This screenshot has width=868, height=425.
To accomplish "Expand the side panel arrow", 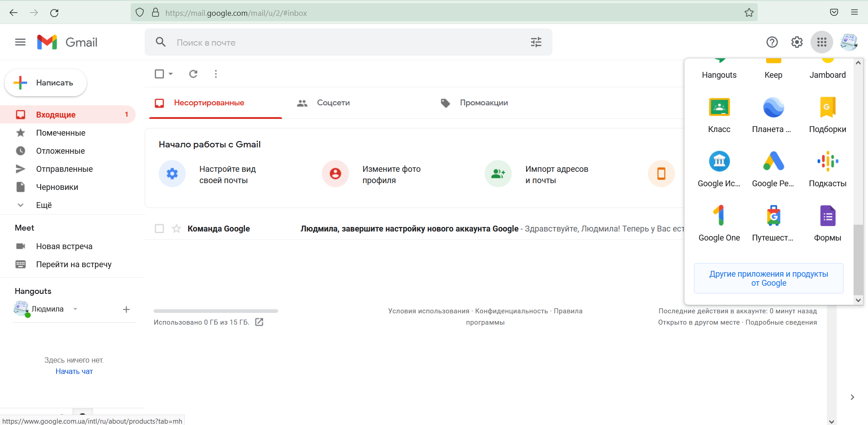I will click(852, 397).
